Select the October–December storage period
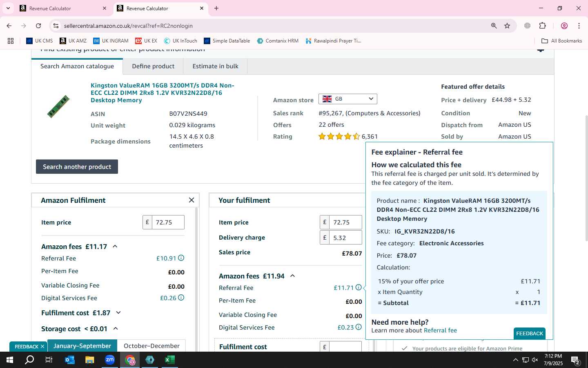Screen dimensions: 588x368 [151, 346]
